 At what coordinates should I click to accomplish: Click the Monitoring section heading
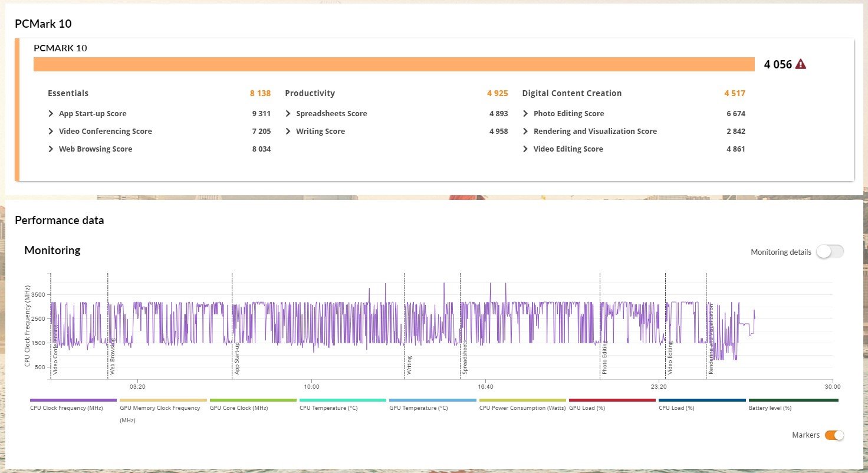[52, 250]
